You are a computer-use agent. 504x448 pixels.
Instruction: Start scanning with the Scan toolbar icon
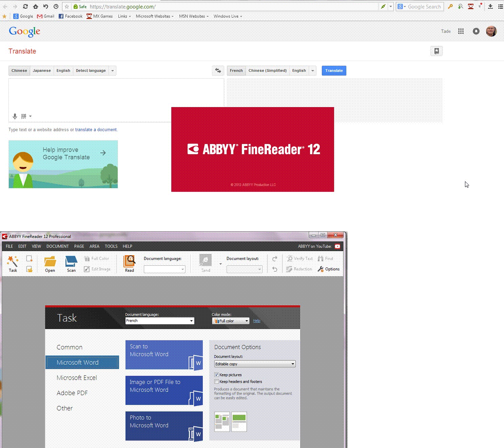(71, 264)
